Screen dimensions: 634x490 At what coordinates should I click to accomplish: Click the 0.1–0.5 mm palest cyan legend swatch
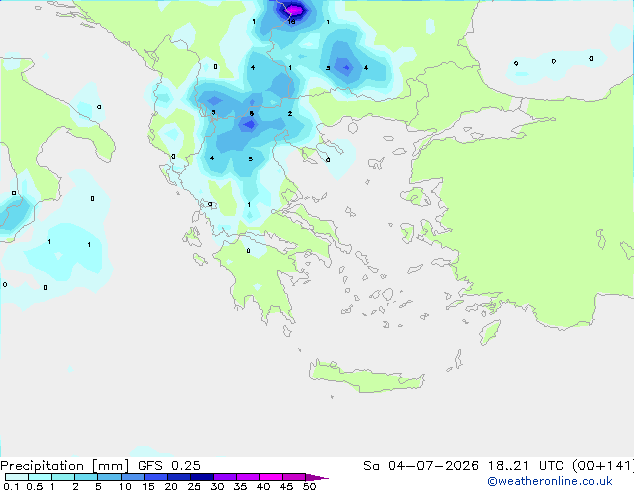[x=17, y=477]
